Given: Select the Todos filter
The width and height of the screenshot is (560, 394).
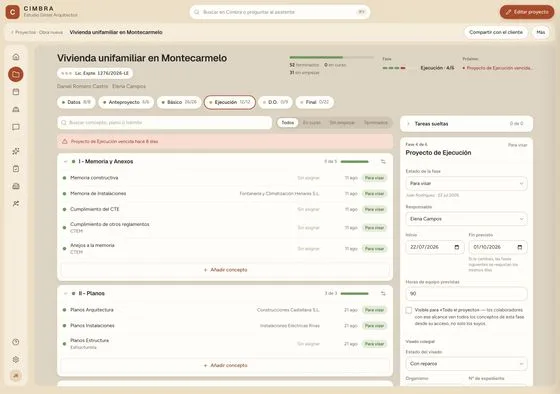Looking at the screenshot, I should [x=288, y=123].
